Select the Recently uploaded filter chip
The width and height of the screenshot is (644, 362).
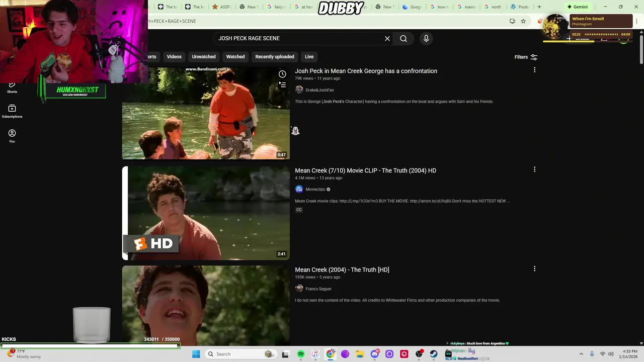click(x=275, y=57)
